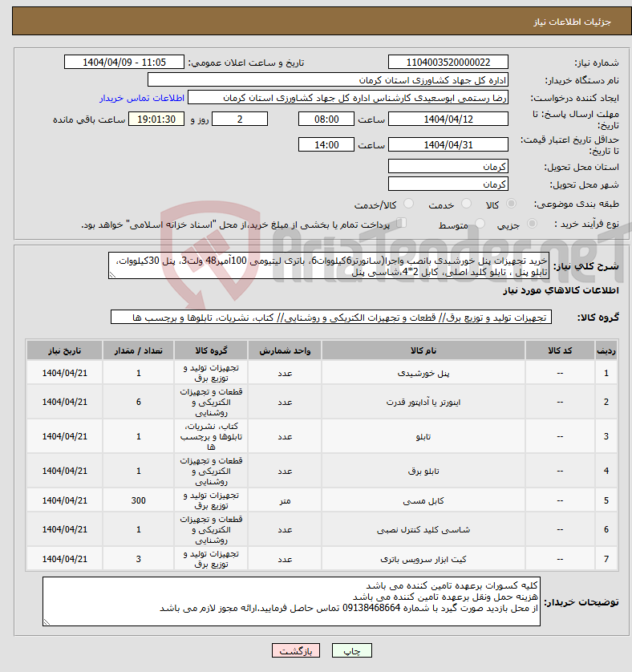Click the شرح کلی نیاز label
Screen dimensions: 632x672
coord(585,266)
